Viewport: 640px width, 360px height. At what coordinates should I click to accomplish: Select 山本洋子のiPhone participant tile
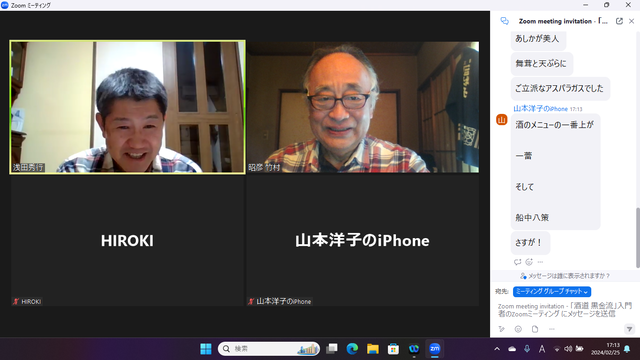[362, 240]
